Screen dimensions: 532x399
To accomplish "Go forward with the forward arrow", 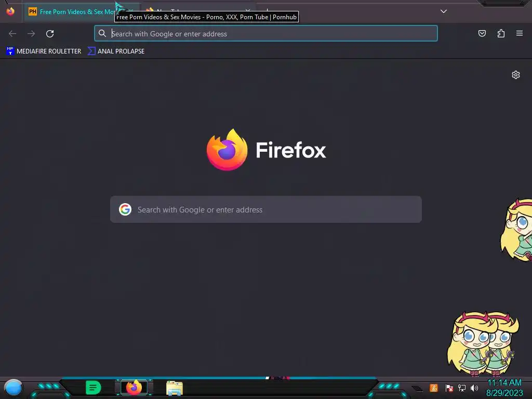I will (31, 34).
